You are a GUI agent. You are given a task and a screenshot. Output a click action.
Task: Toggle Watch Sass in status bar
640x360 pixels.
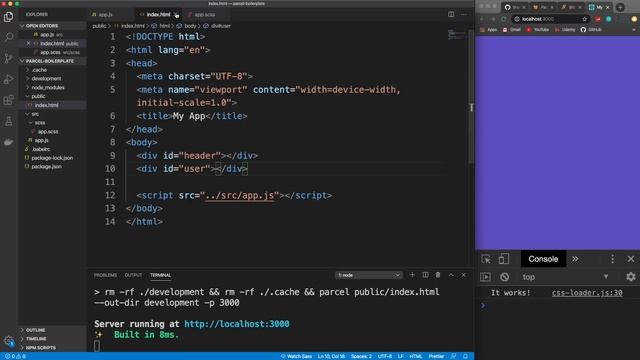coord(296,356)
